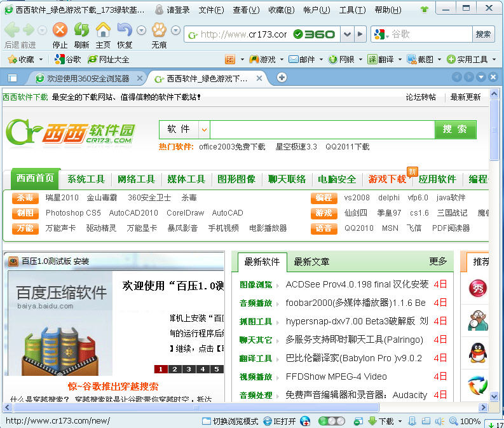
Task: Open the history dropdown next to the forward arrow
Action: tap(42, 31)
